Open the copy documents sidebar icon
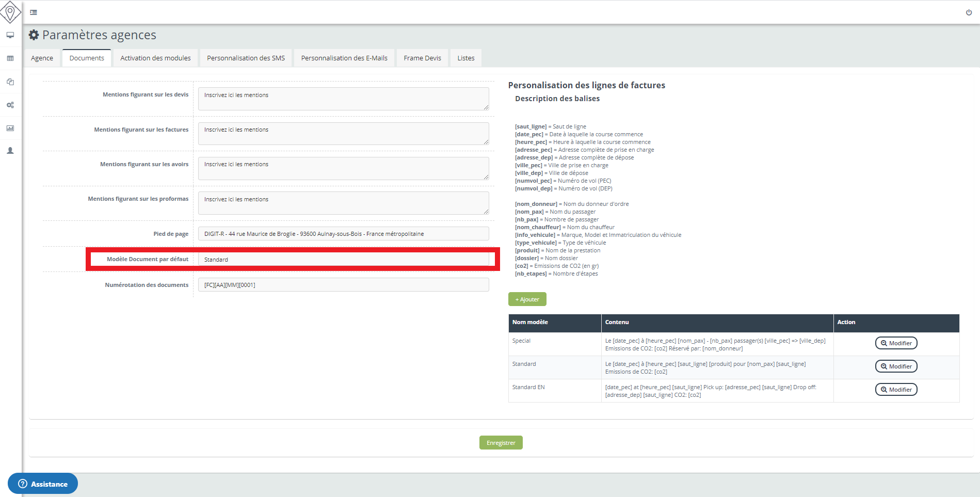980x497 pixels. [x=10, y=82]
